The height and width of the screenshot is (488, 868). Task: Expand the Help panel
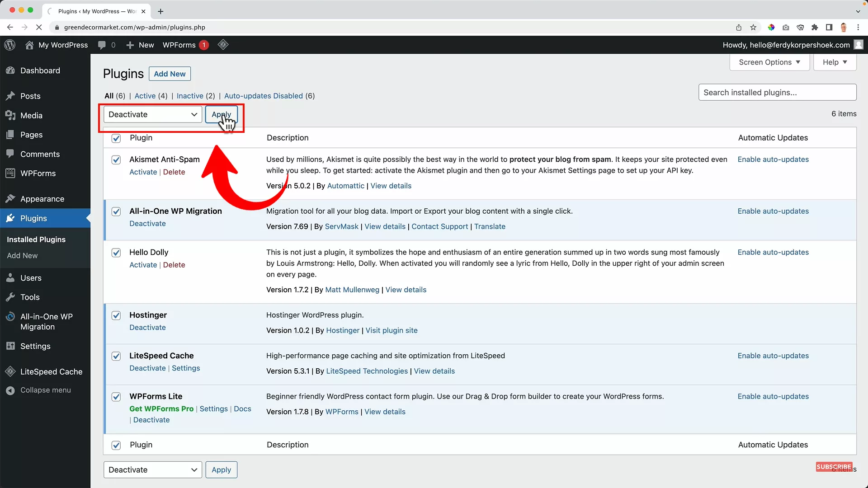pyautogui.click(x=834, y=62)
